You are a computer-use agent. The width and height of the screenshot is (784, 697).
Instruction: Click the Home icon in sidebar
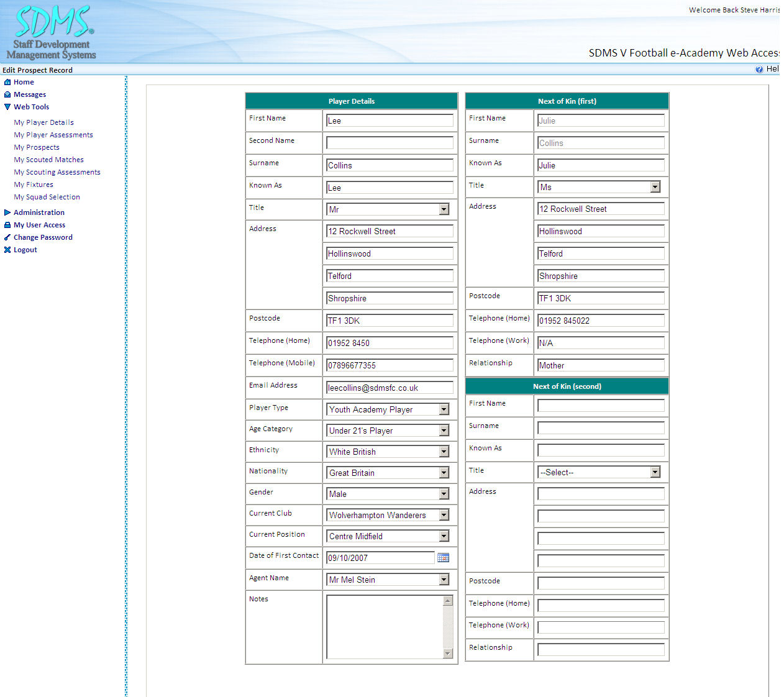7,82
